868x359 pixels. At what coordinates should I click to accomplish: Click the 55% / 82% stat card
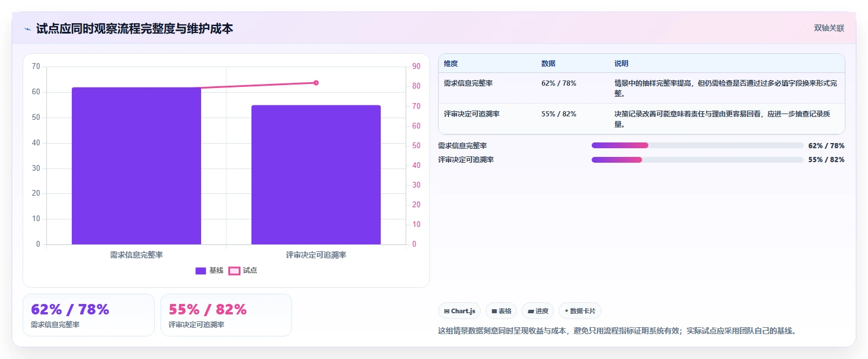pyautogui.click(x=226, y=315)
